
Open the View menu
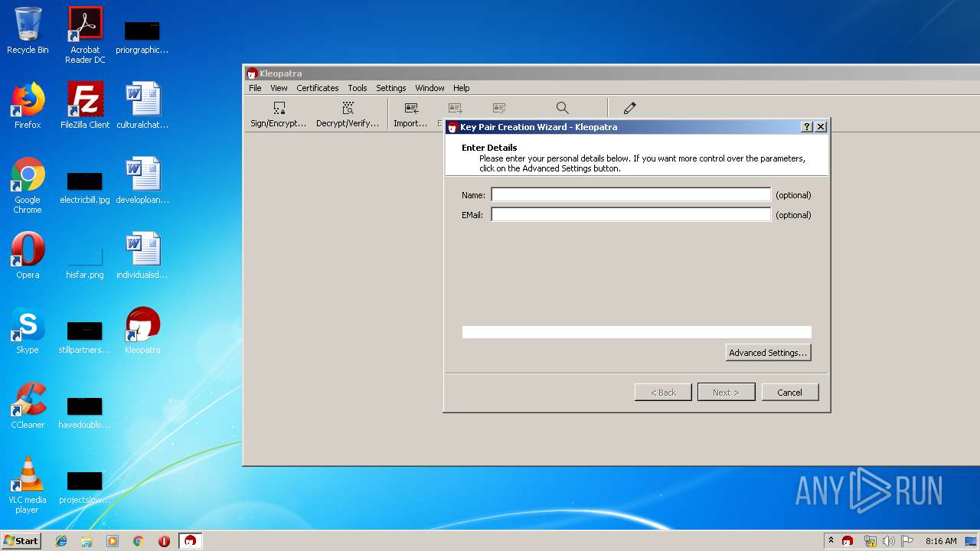pyautogui.click(x=279, y=88)
